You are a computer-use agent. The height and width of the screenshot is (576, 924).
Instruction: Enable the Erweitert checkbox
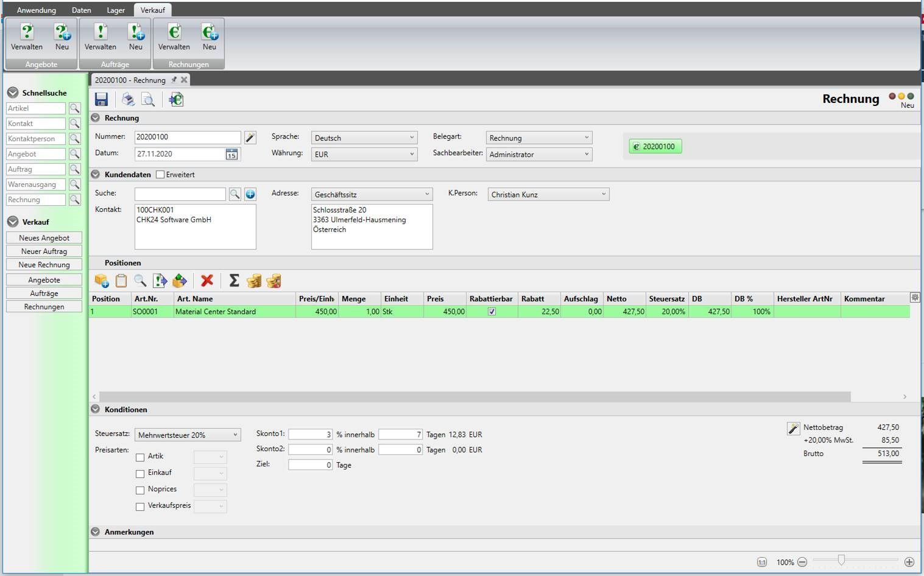160,175
